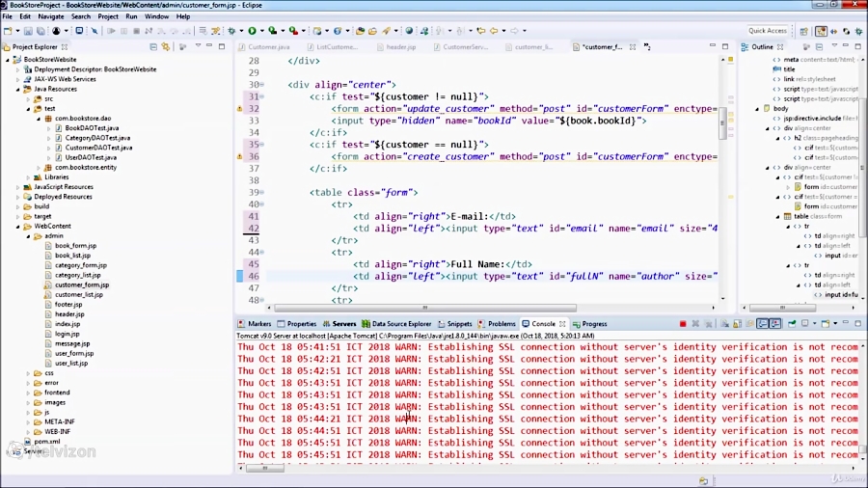Expand the css folder in tree
This screenshot has height=488, width=868.
coord(28,373)
